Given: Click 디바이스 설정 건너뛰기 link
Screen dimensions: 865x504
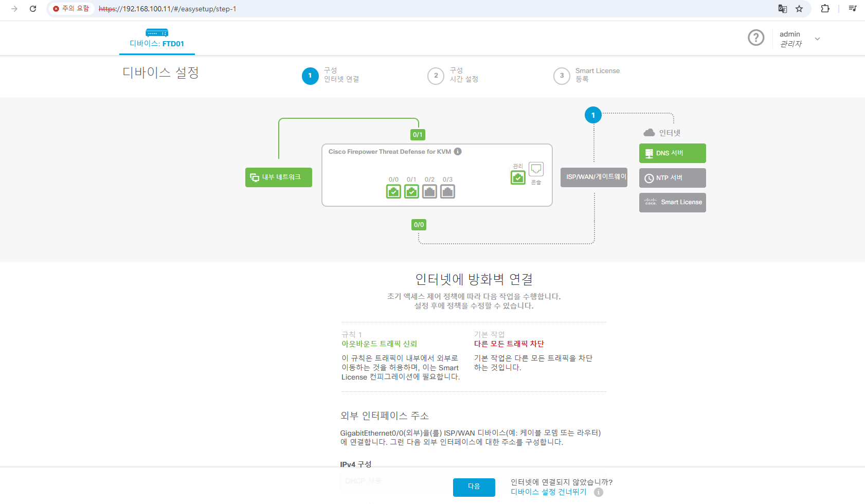Looking at the screenshot, I should 549,492.
